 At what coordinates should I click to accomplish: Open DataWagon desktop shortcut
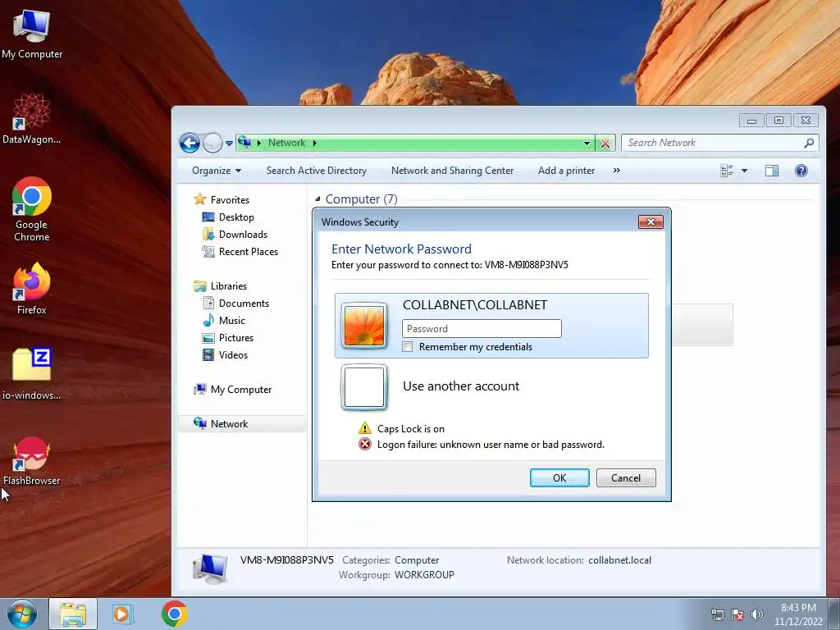(32, 119)
